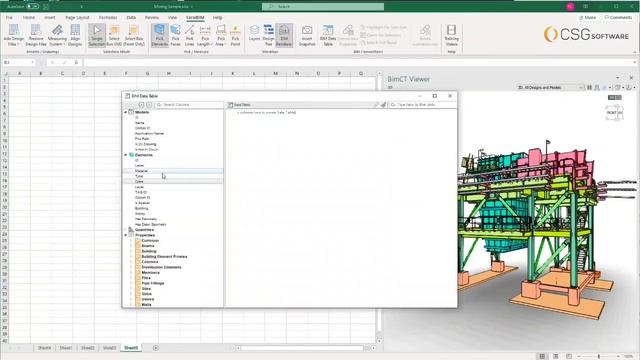The height and width of the screenshot is (360, 640).
Task: Expand the Quantities tree node
Action: pyautogui.click(x=126, y=230)
